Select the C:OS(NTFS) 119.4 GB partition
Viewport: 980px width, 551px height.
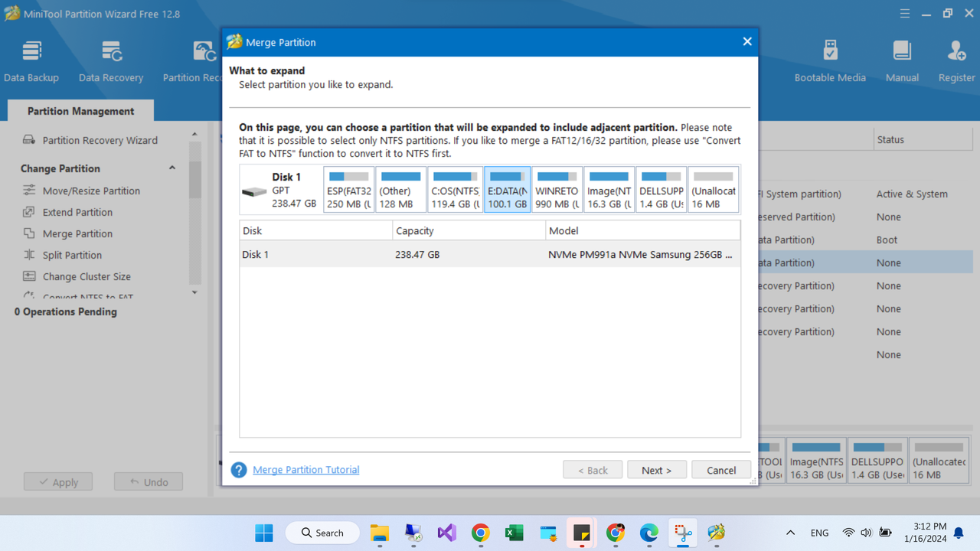(455, 190)
